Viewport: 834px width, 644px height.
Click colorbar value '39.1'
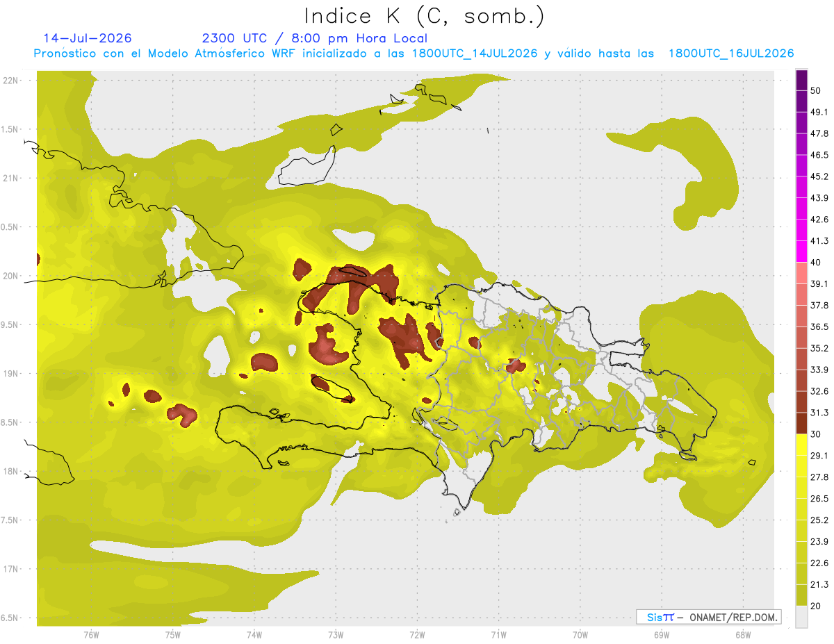819,284
